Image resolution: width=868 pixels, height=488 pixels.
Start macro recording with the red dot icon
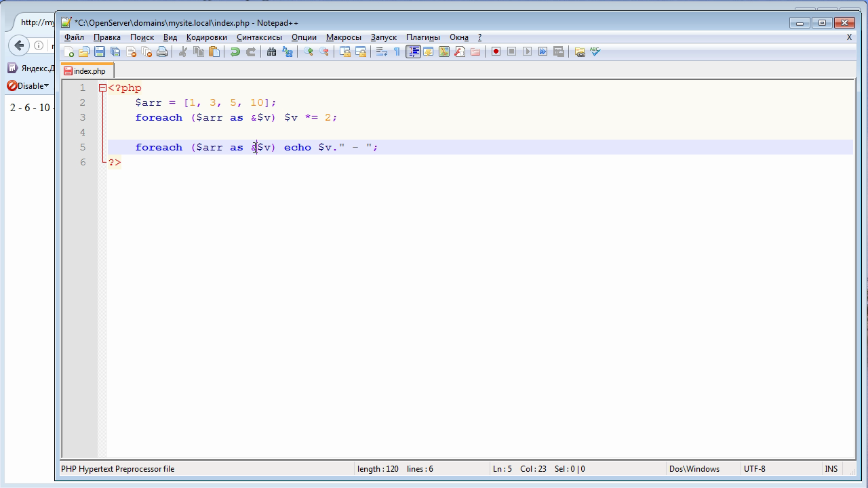496,52
